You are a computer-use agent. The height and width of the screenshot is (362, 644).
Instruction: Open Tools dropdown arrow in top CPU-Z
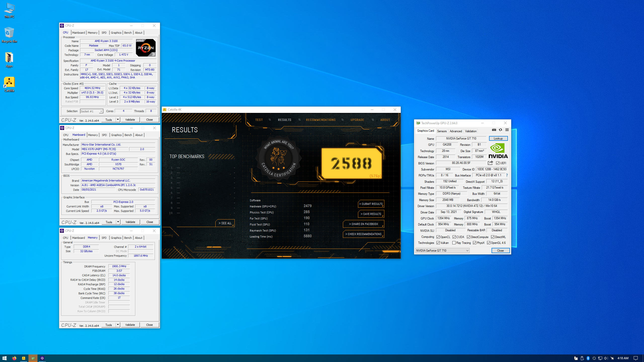118,120
